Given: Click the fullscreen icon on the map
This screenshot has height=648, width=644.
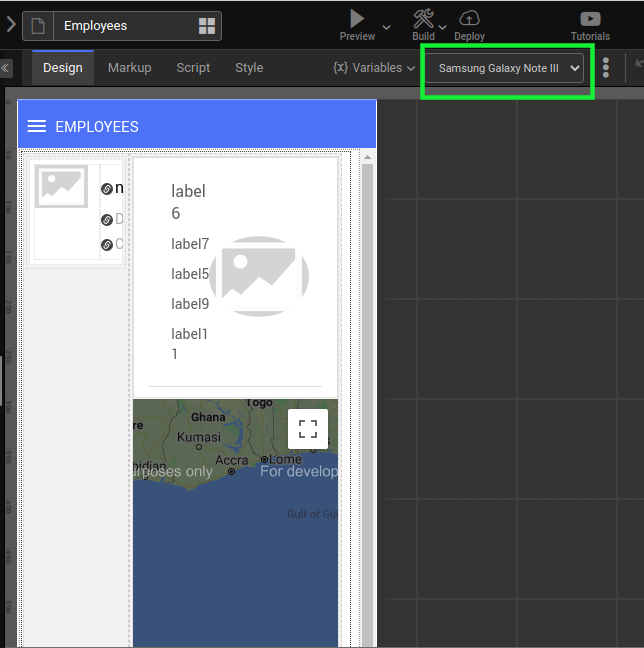Looking at the screenshot, I should tap(308, 429).
